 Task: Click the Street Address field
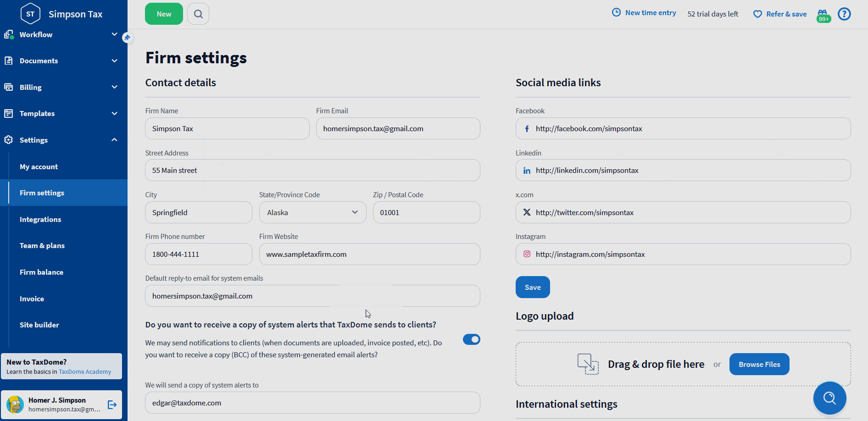pyautogui.click(x=312, y=170)
